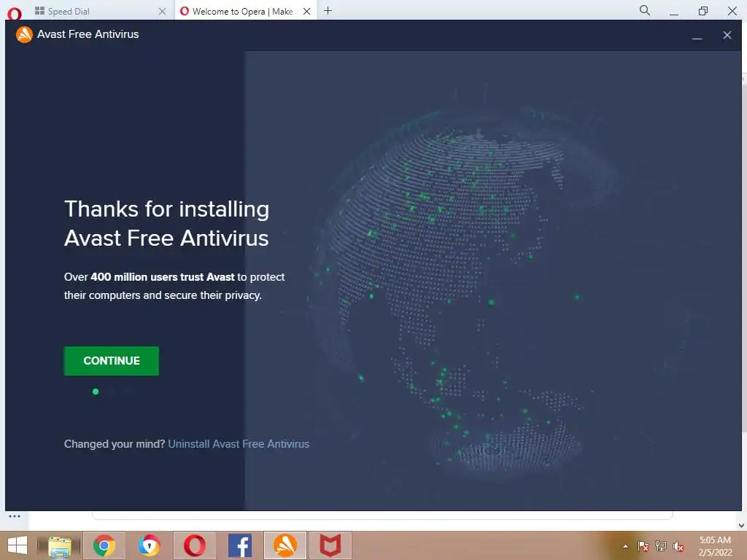Open Action Center flag tray icon

click(643, 546)
